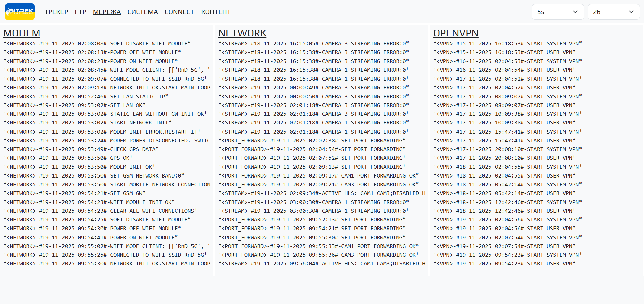
Task: Click the chevron arrow of the 26 selector
Action: pos(631,12)
